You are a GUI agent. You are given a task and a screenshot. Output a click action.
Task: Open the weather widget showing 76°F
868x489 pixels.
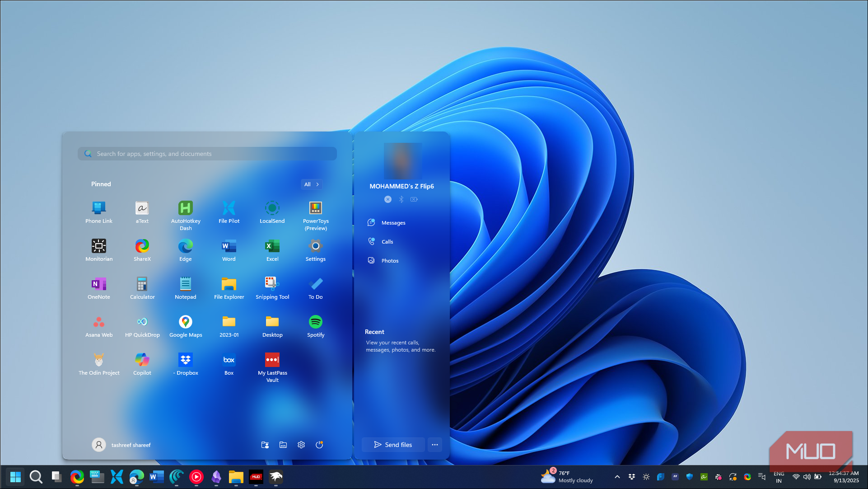pos(567,477)
